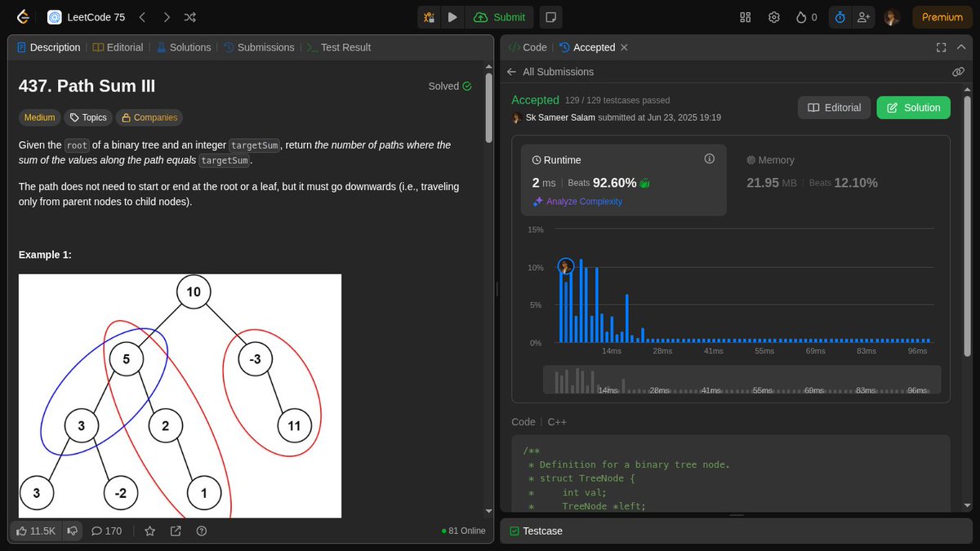This screenshot has height=551, width=980.
Task: Dislike the problem with thumbs down
Action: point(72,531)
